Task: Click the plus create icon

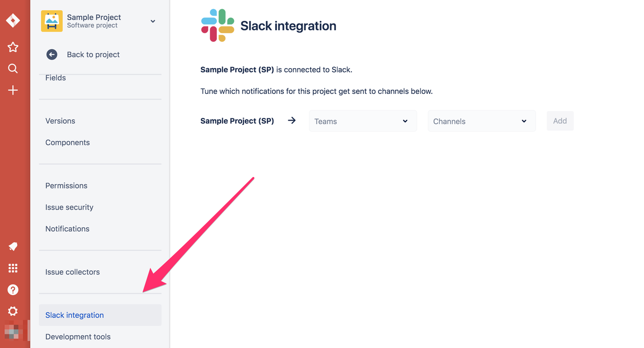Action: coord(13,90)
